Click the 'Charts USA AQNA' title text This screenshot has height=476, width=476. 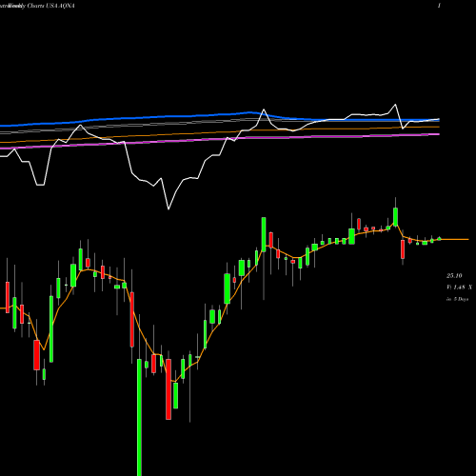(51, 6)
